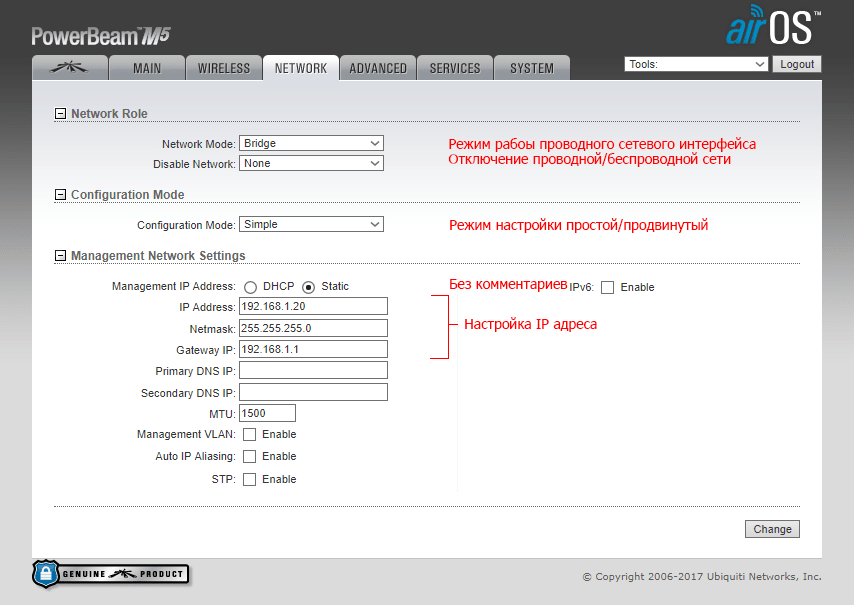
Task: Open the Network Mode dropdown
Action: coord(312,144)
